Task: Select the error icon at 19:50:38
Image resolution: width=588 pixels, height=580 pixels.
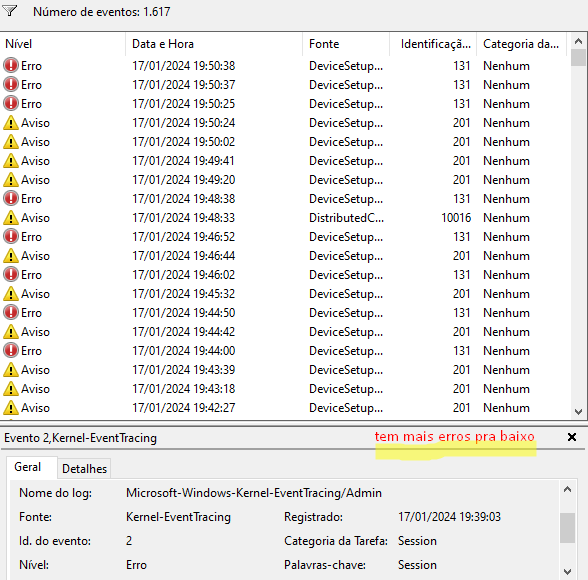Action: (11, 65)
